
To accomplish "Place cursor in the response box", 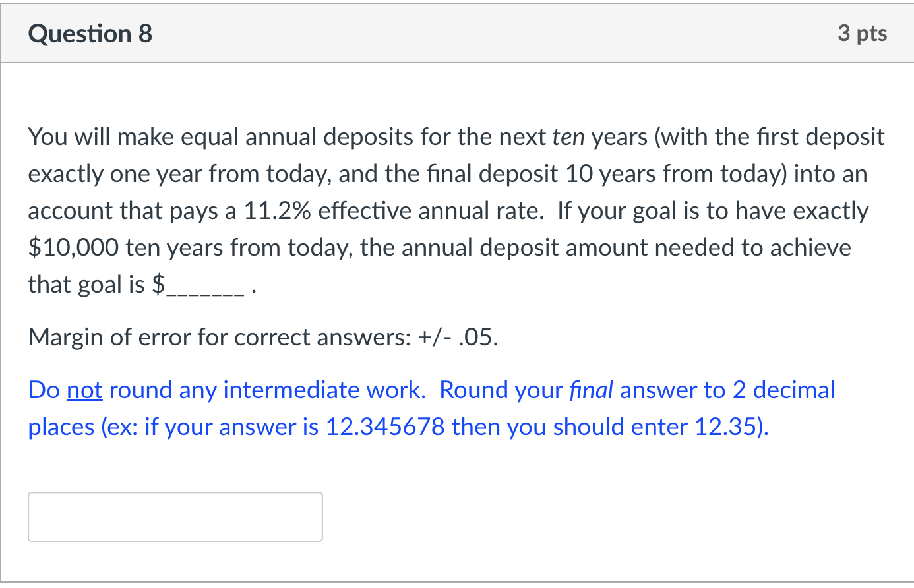I will (175, 517).
